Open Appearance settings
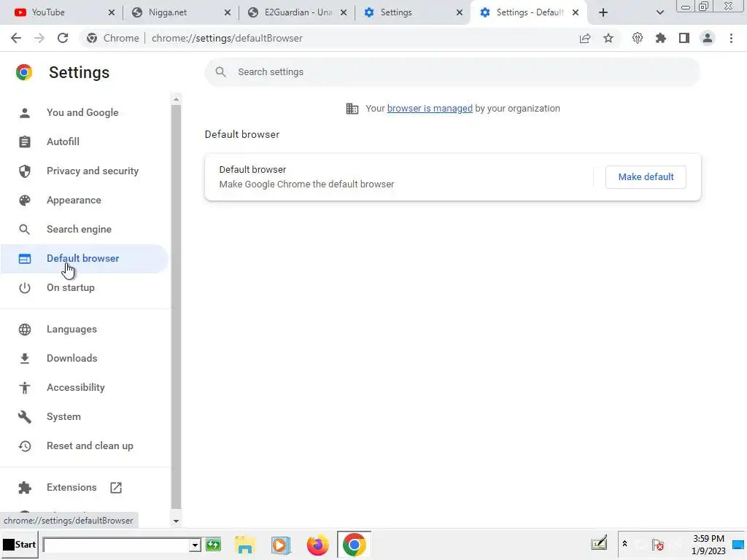The width and height of the screenshot is (747, 560). [x=83, y=201]
